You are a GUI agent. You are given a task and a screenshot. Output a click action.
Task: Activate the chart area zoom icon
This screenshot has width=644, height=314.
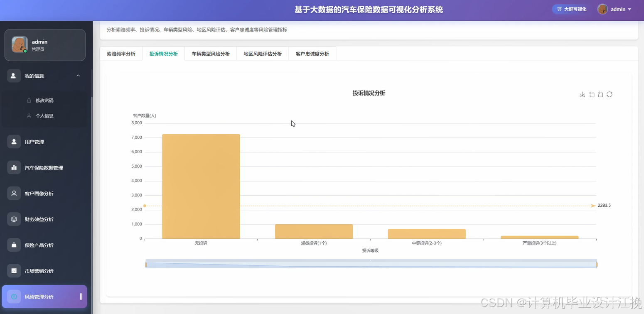click(x=592, y=95)
